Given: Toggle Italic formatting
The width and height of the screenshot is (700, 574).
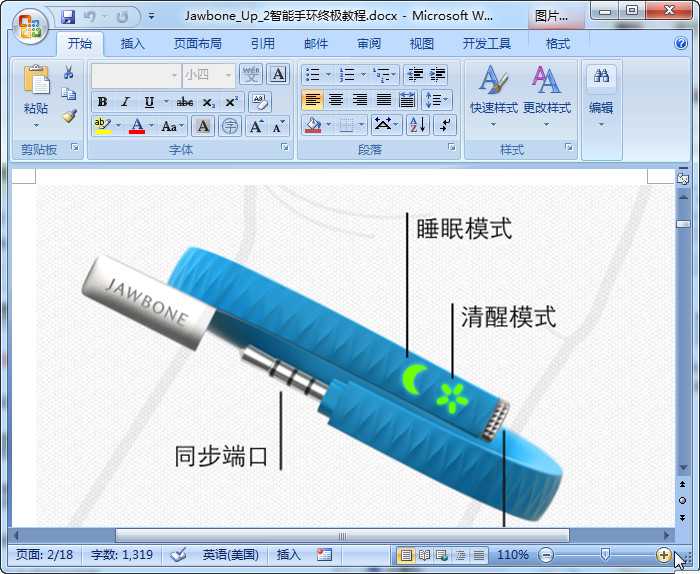Looking at the screenshot, I should (125, 102).
